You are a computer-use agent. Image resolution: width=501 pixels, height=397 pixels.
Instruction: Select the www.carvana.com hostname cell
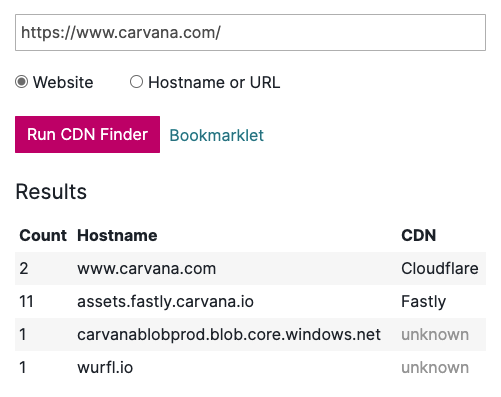pos(147,268)
